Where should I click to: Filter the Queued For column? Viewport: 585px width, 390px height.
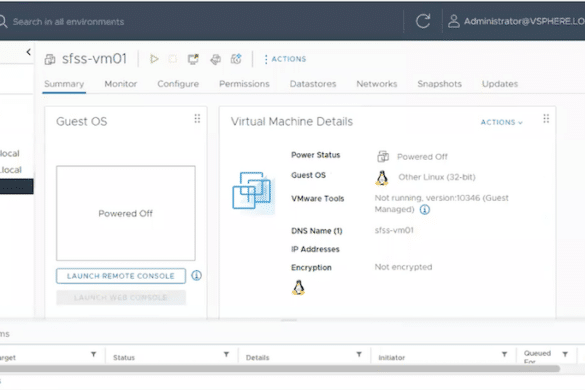(x=565, y=354)
